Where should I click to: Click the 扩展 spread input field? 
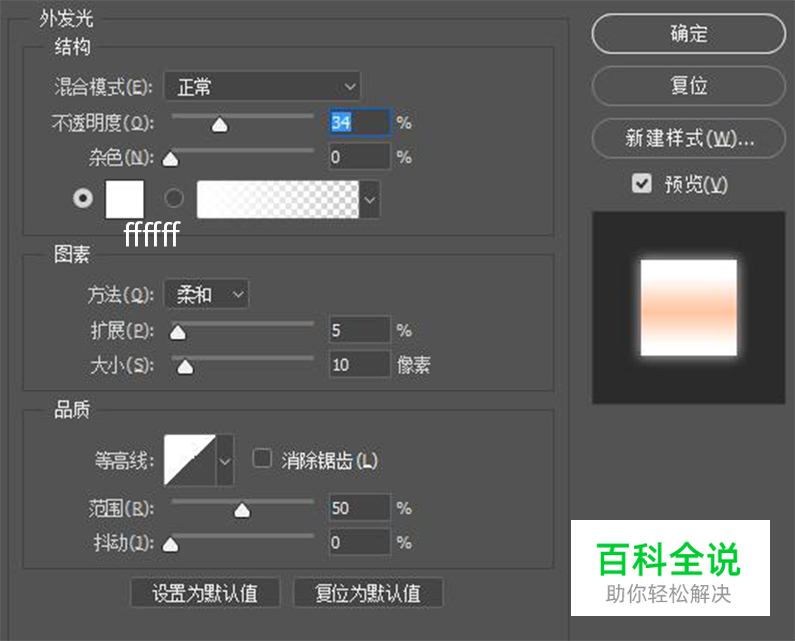click(x=359, y=330)
